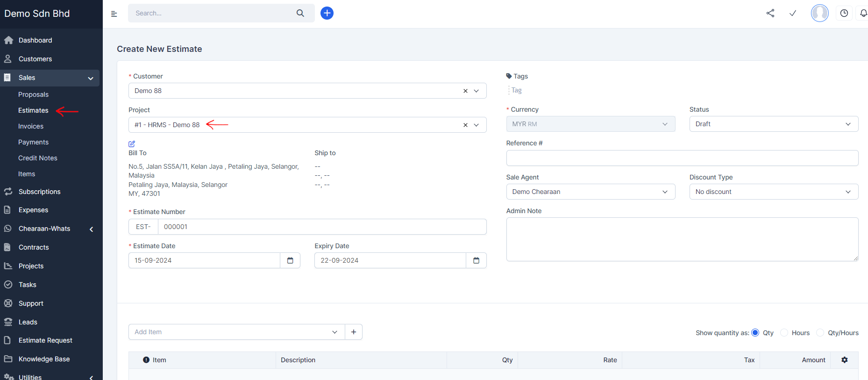This screenshot has width=868, height=380.
Task: Open the Sale Agent dropdown
Action: pyautogui.click(x=591, y=192)
